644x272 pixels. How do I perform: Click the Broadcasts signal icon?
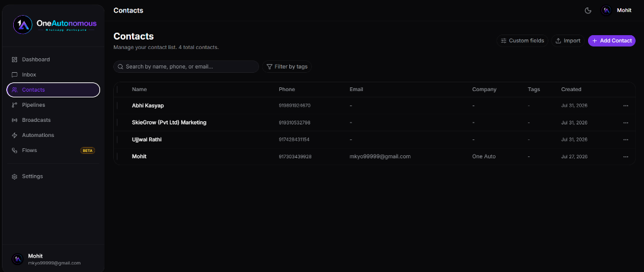click(x=14, y=120)
